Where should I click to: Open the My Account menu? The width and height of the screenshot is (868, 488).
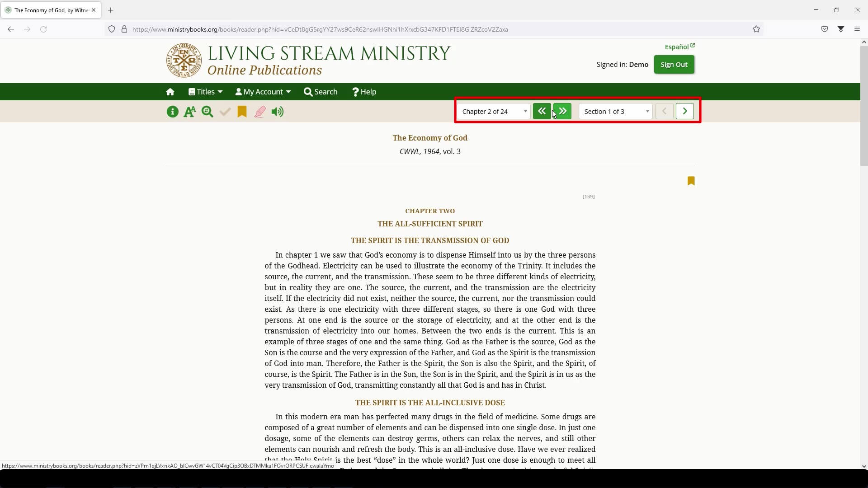(x=263, y=92)
